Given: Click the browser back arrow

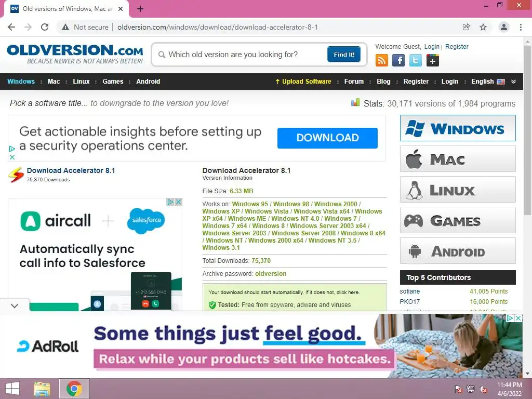Looking at the screenshot, I should (x=11, y=27).
